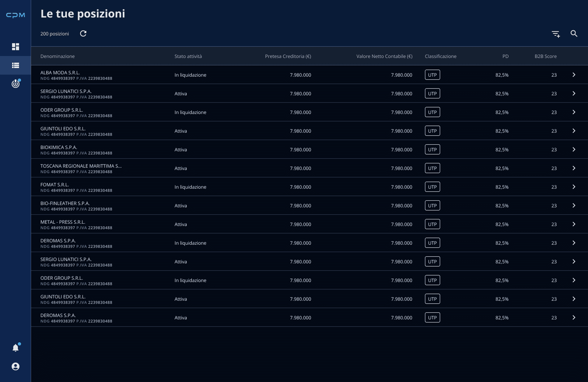The image size is (588, 382).
Task: Expand the FOMAT S.R.L. row
Action: tap(574, 187)
